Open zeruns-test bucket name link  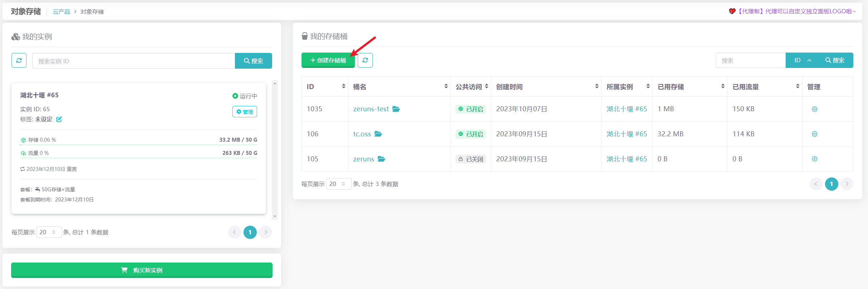tap(371, 109)
